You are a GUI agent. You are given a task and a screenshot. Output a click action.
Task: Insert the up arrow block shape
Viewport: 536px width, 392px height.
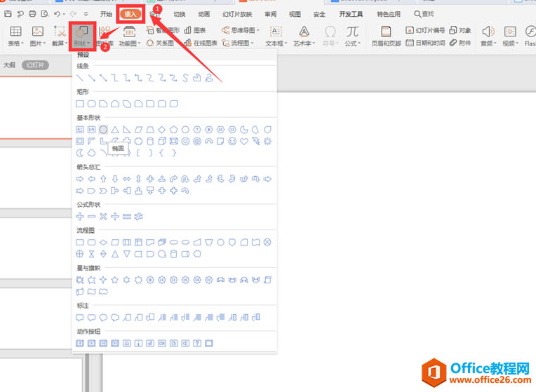[103, 179]
